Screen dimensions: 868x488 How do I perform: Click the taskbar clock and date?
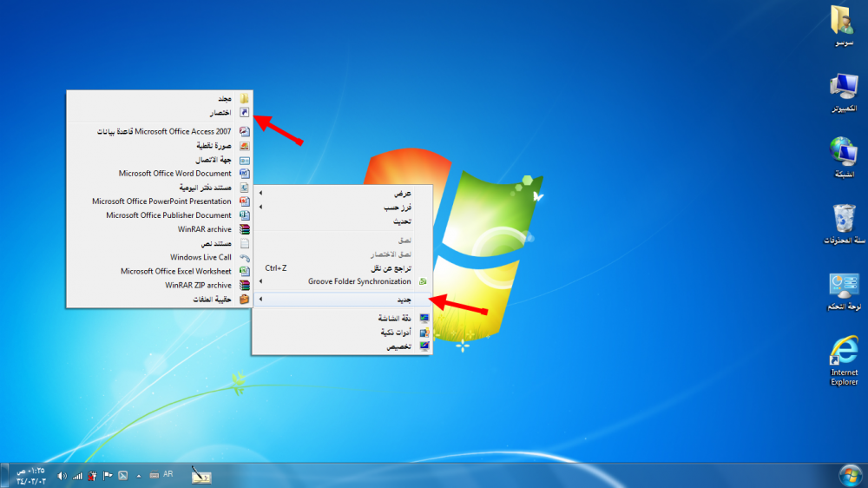[x=30, y=475]
